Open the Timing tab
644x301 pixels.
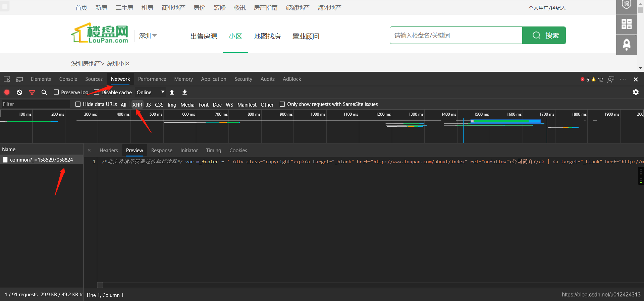[x=214, y=150]
